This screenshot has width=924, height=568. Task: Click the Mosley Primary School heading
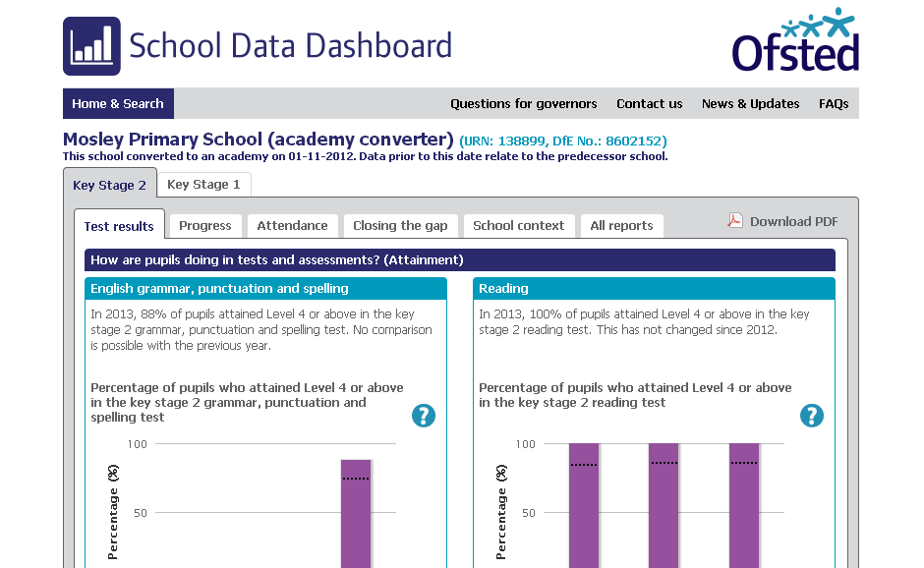pos(259,140)
